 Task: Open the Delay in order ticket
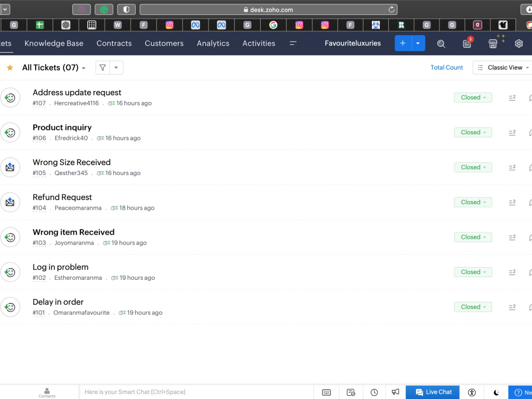click(x=58, y=302)
